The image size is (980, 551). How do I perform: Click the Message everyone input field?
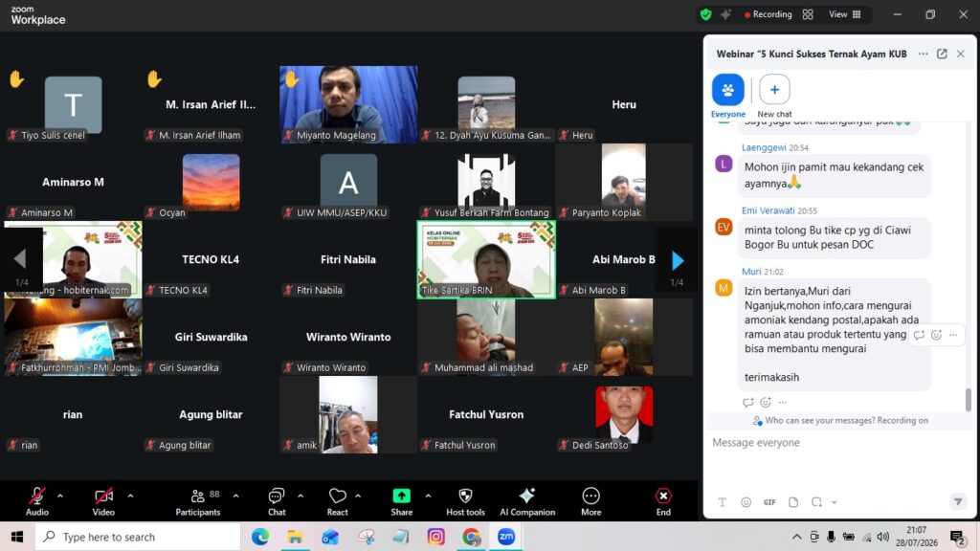pos(838,442)
